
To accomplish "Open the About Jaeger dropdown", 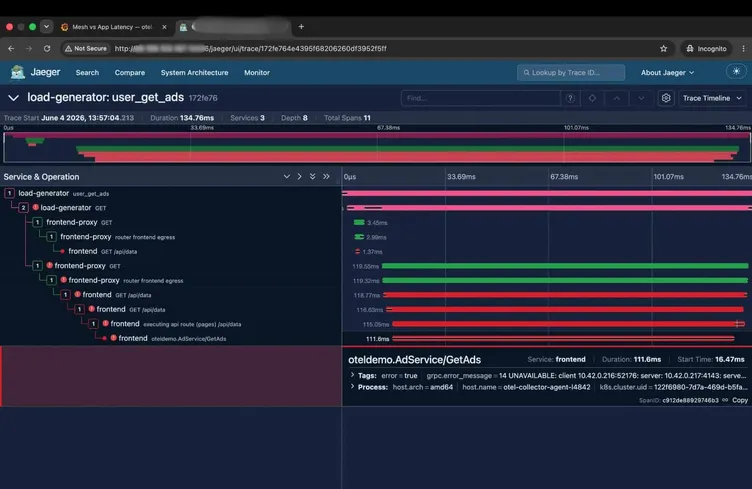I will [667, 73].
